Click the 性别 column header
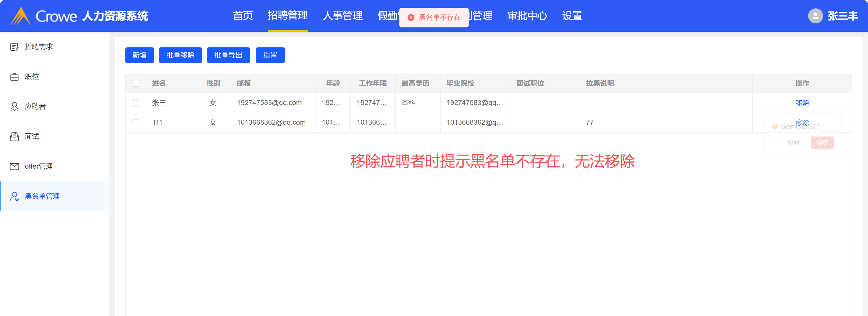The width and height of the screenshot is (868, 316). (213, 83)
